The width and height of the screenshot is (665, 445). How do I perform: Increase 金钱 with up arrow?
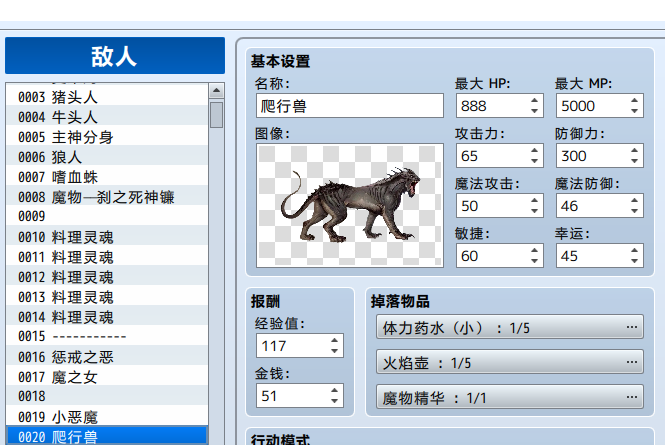coord(335,391)
